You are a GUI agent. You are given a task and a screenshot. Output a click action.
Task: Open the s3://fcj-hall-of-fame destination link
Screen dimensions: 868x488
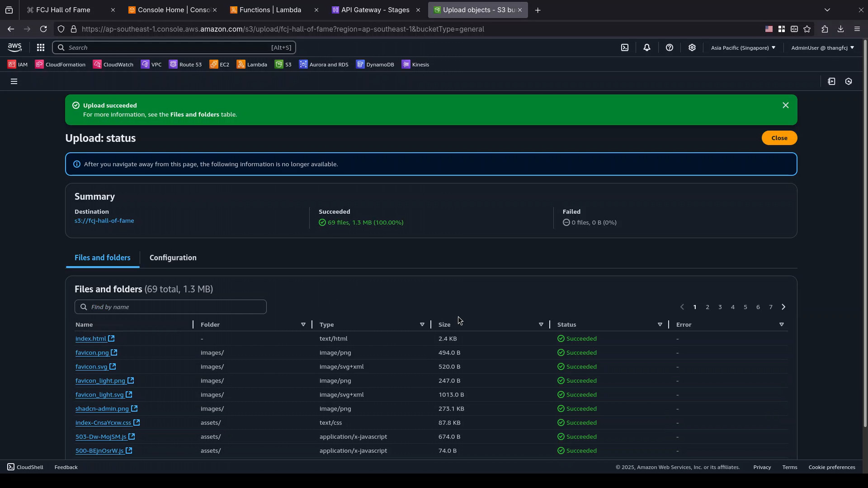(104, 221)
